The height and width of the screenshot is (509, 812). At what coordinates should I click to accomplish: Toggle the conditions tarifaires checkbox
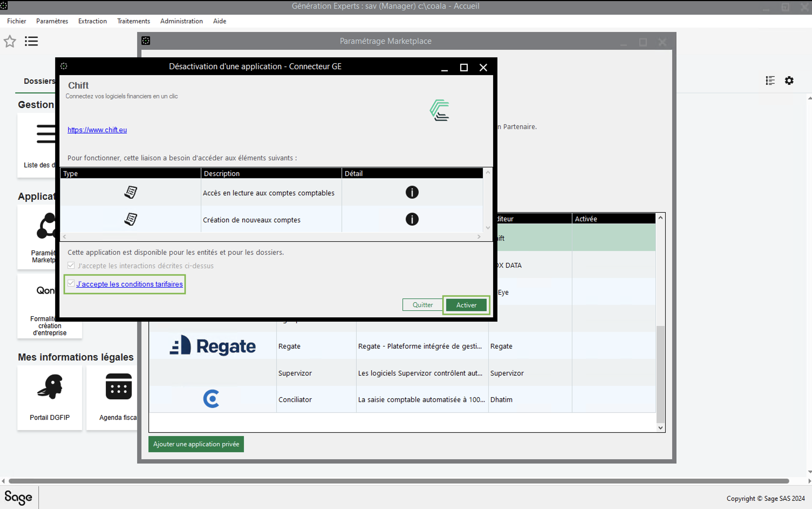point(71,283)
